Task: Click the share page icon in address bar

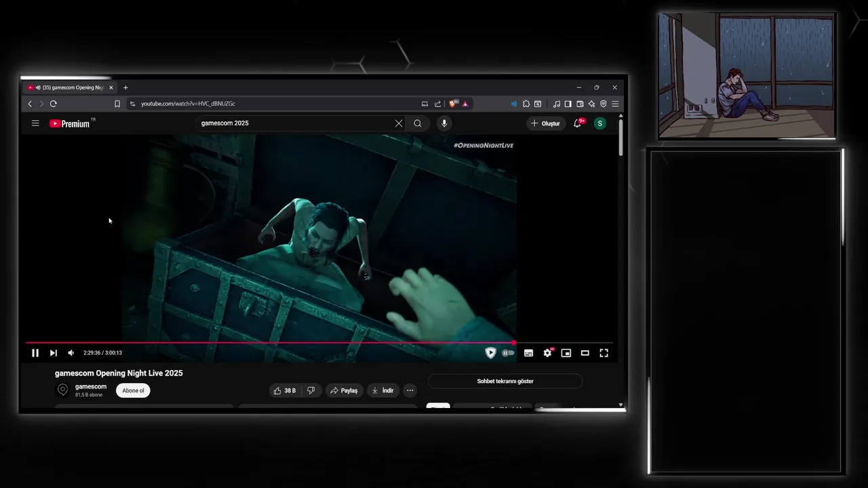Action: 438,104
